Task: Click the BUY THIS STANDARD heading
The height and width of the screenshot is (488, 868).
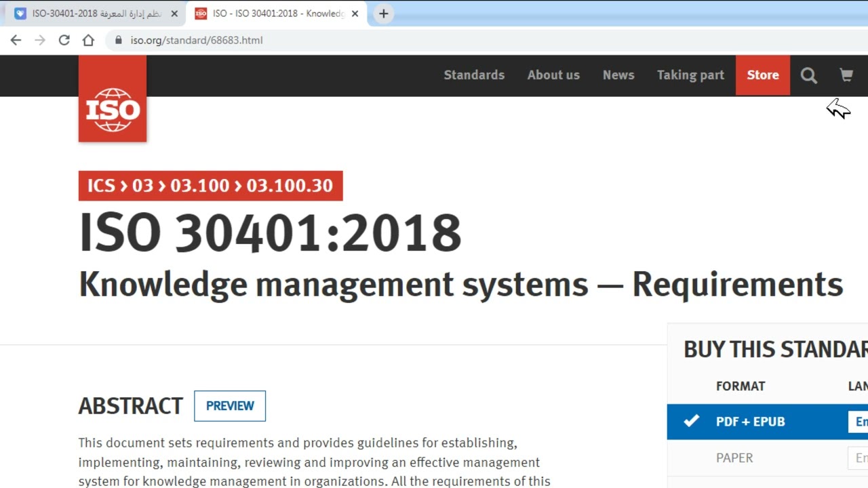Action: click(x=776, y=349)
